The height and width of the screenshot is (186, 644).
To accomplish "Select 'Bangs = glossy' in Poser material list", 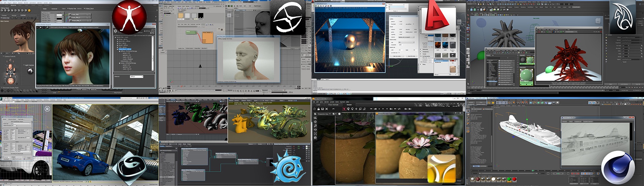I will [123, 39].
